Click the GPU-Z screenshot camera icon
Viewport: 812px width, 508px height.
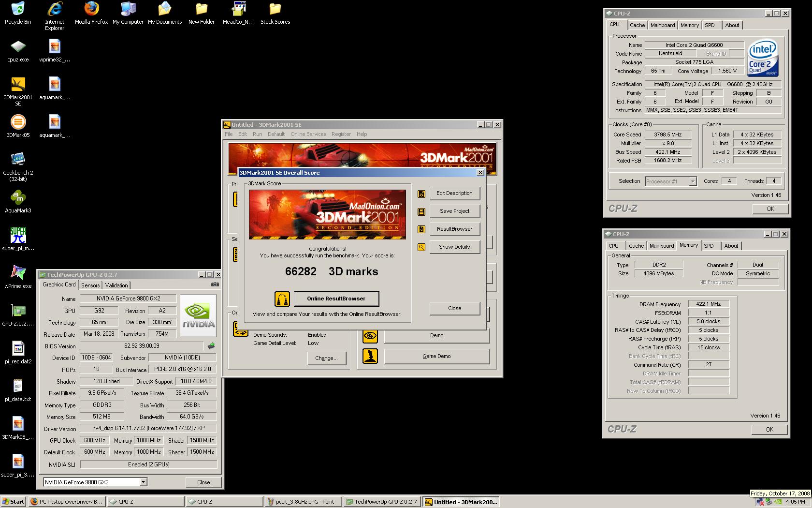coord(215,284)
